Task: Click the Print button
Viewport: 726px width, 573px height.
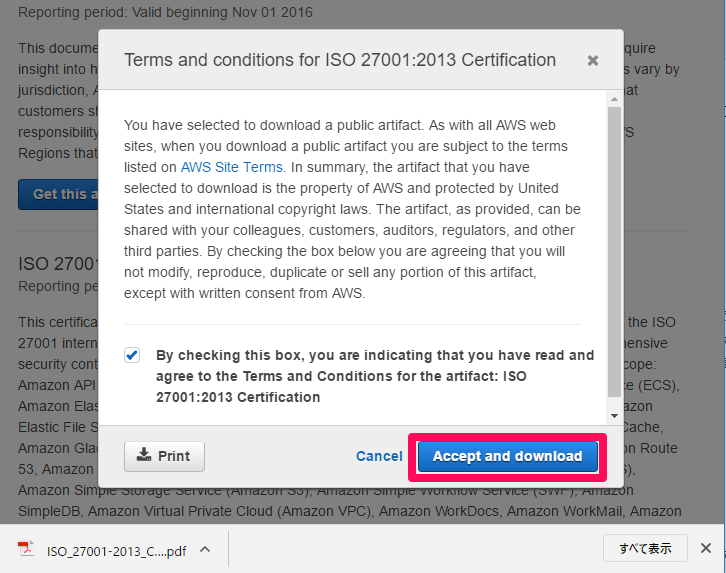Action: pyautogui.click(x=164, y=456)
